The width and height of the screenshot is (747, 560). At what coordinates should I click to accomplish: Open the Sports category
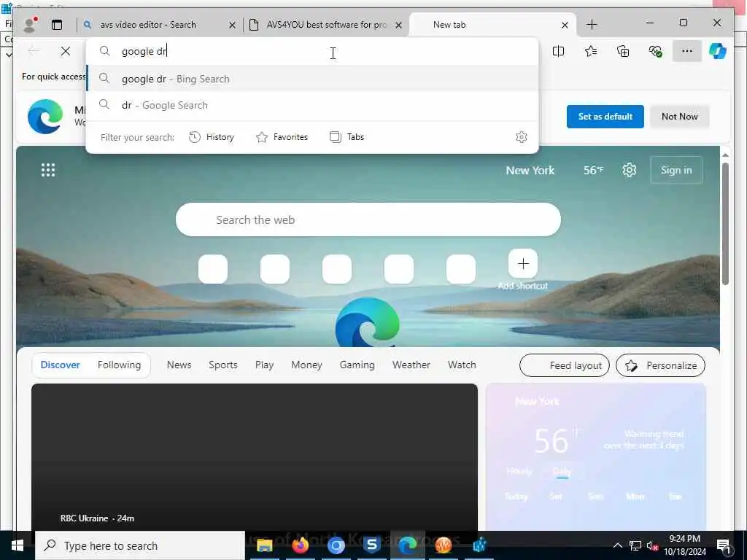[223, 365]
